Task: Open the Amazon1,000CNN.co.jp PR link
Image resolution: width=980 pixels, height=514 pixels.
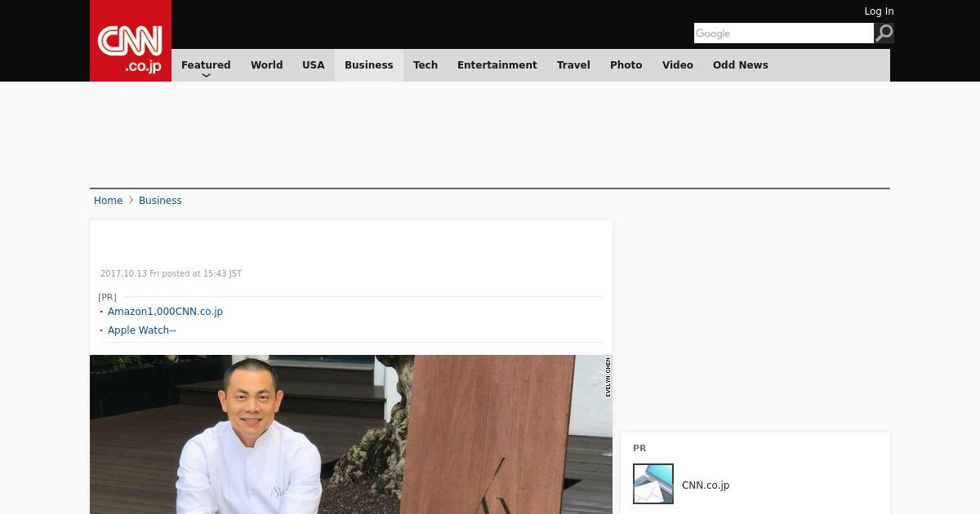Action: click(165, 312)
